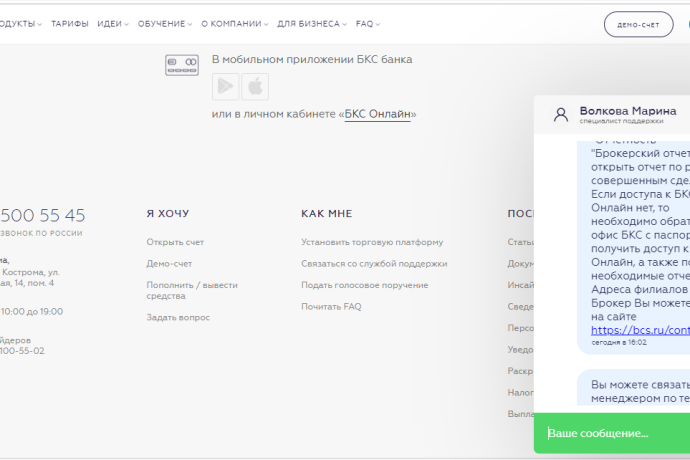This screenshot has width=690, height=460.
Task: Click the ДЕМО-СЧЕТ button
Action: [639, 25]
